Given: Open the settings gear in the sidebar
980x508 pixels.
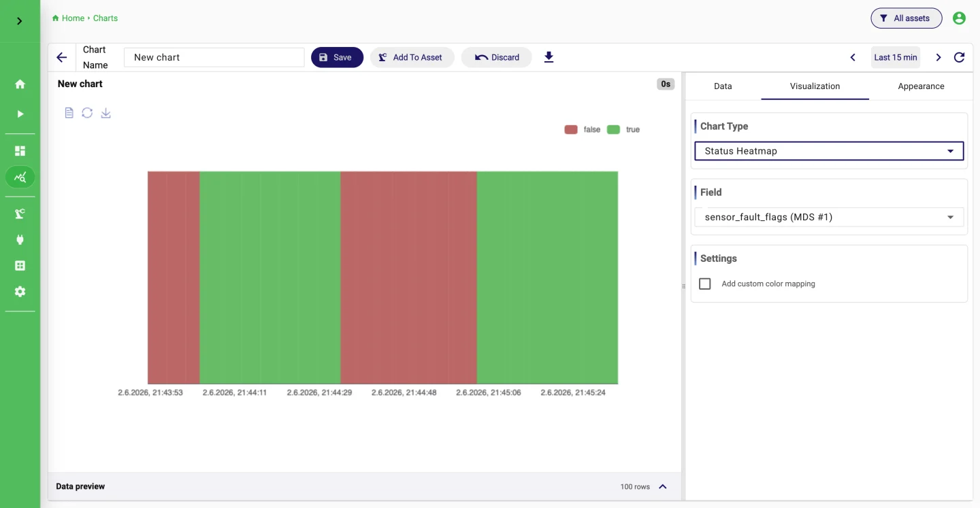Looking at the screenshot, I should click(20, 291).
